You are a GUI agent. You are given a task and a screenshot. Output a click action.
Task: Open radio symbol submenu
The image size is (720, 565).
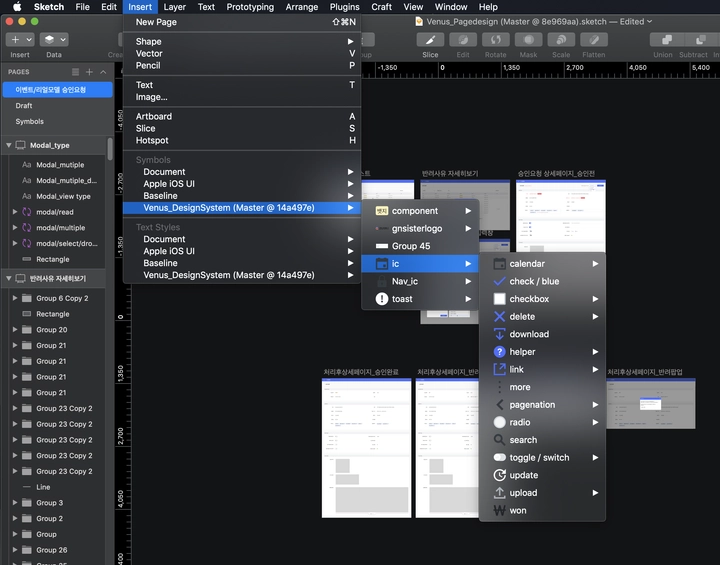(542, 422)
